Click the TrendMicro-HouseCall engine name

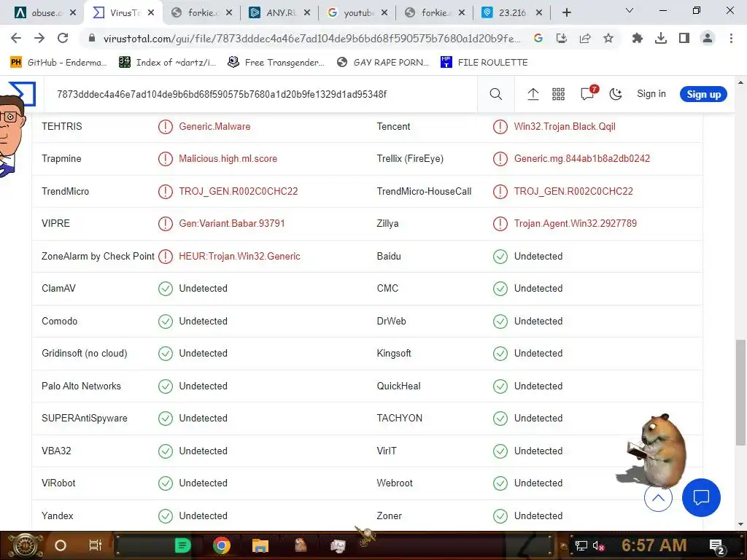click(x=424, y=192)
